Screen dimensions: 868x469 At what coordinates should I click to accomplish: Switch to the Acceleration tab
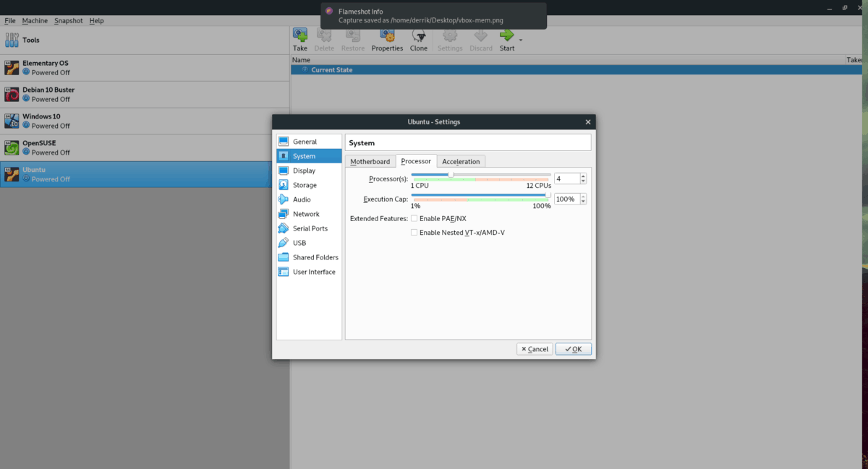(x=461, y=161)
